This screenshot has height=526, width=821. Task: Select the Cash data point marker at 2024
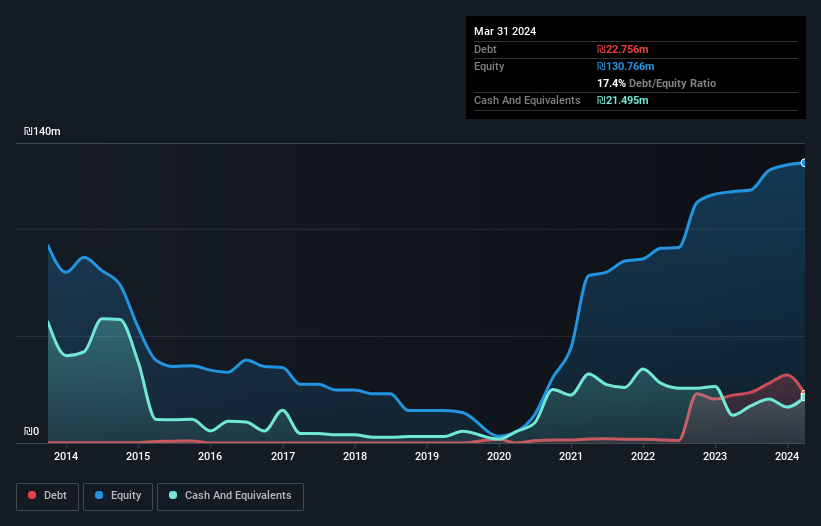click(804, 397)
